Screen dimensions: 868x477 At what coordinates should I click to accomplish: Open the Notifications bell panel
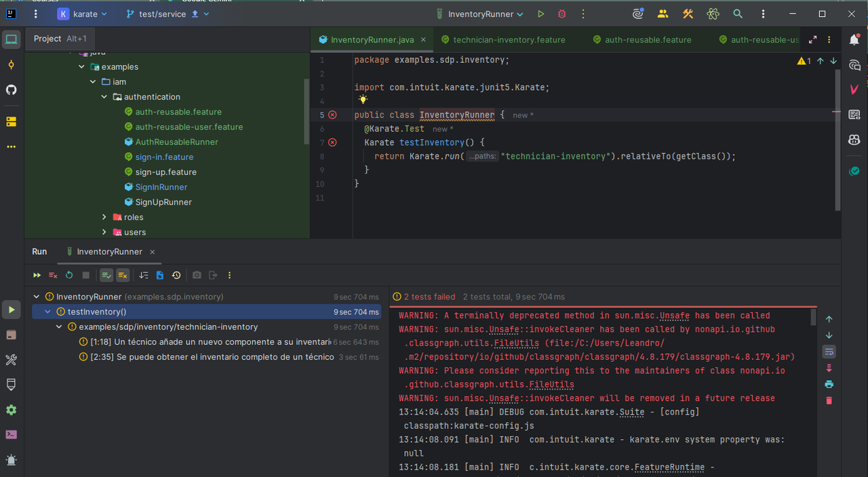click(854, 40)
